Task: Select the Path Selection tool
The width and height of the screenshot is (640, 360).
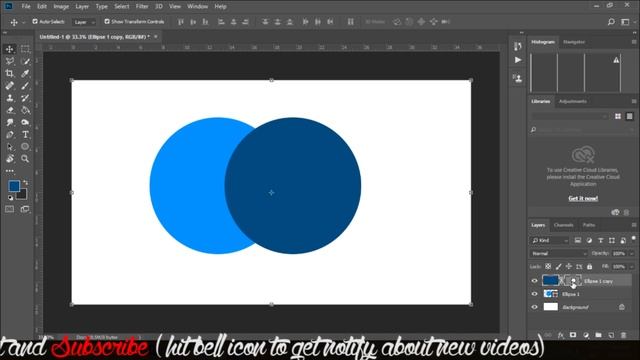Action: click(x=9, y=147)
